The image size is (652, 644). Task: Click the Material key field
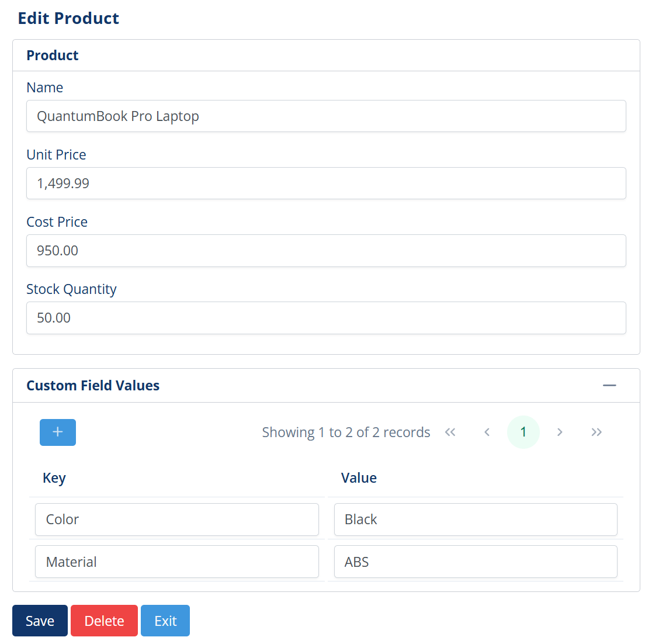(176, 561)
